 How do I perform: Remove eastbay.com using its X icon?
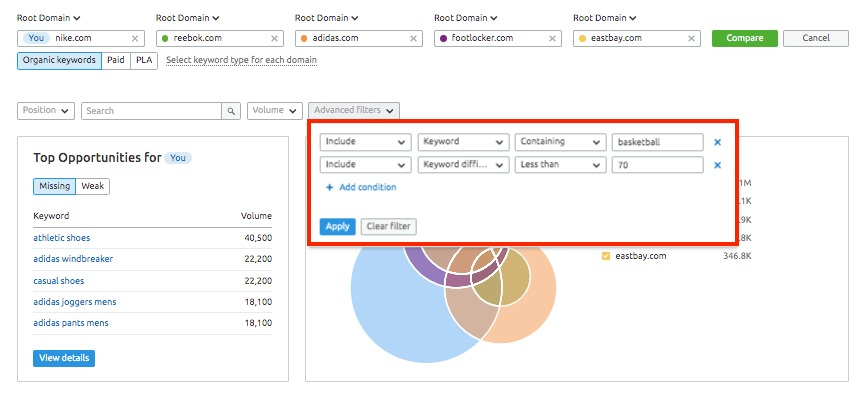[692, 38]
